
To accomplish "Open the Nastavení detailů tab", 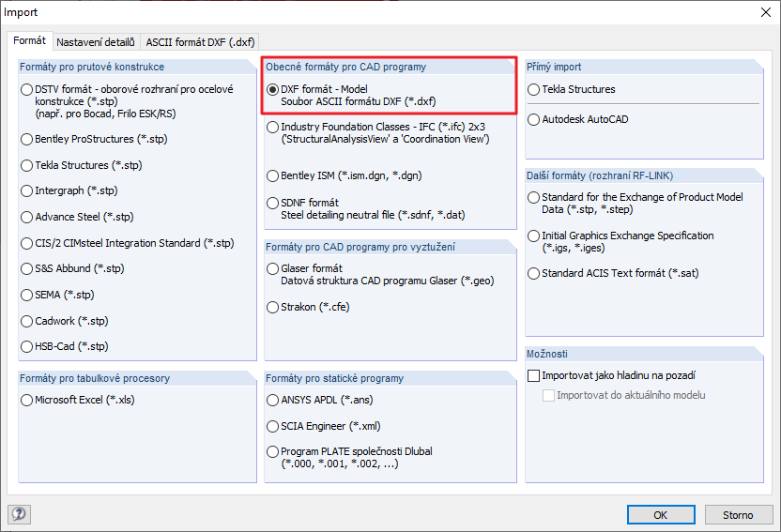I will [96, 42].
